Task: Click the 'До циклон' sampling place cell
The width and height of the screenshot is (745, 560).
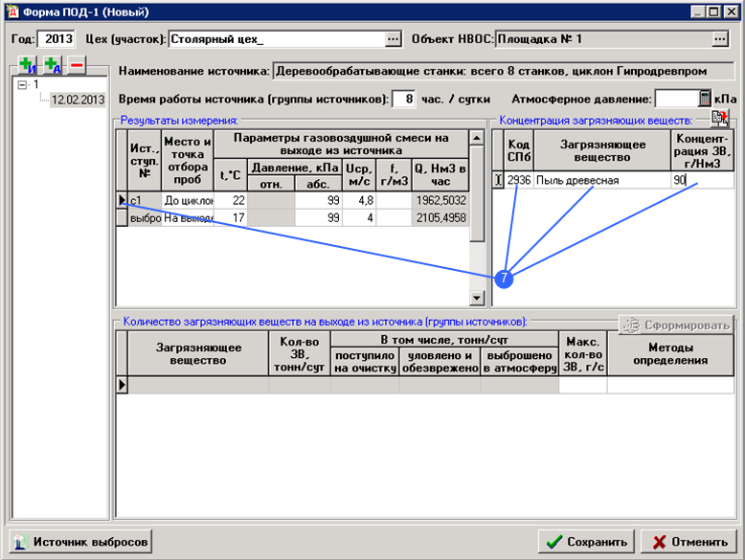Action: (188, 200)
